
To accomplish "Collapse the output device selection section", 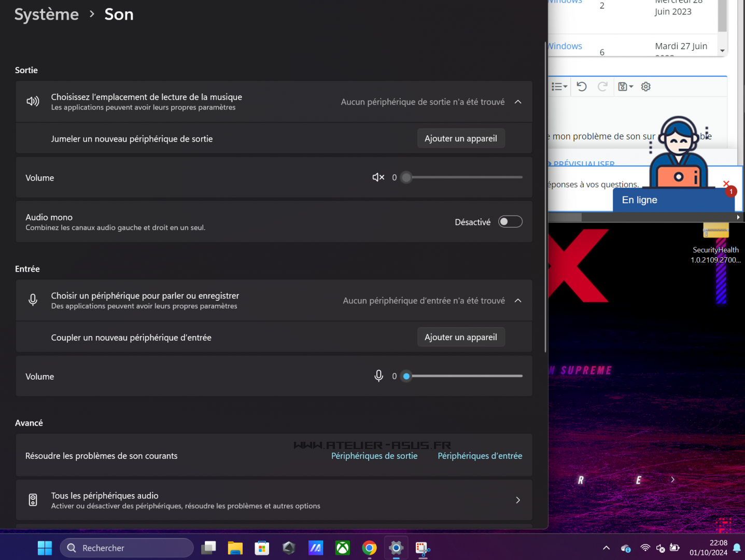I will (x=517, y=102).
